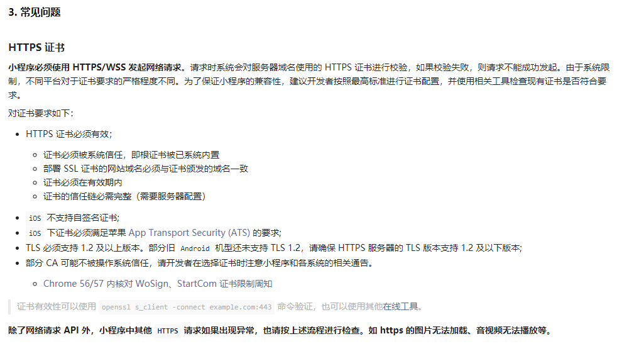Image resolution: width=644 pixels, height=351 pixels.
Task: Click the 3. 常见问题 section heading
Action: (x=35, y=13)
